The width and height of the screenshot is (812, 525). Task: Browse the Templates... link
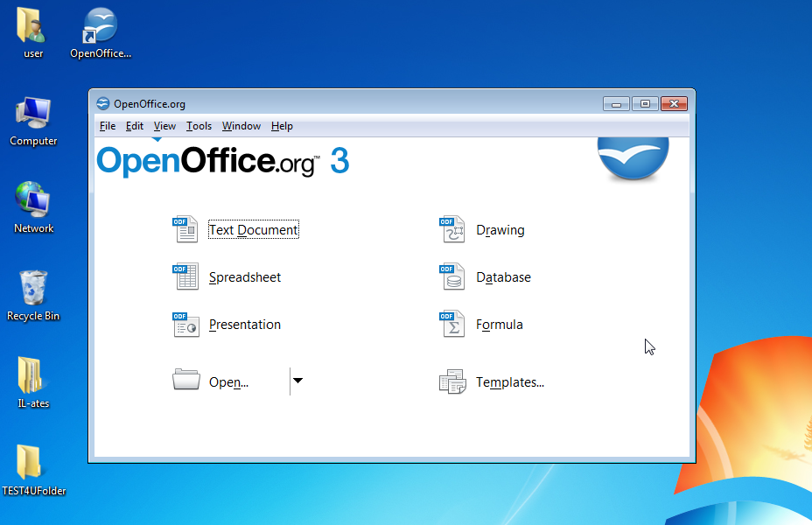[x=510, y=382]
